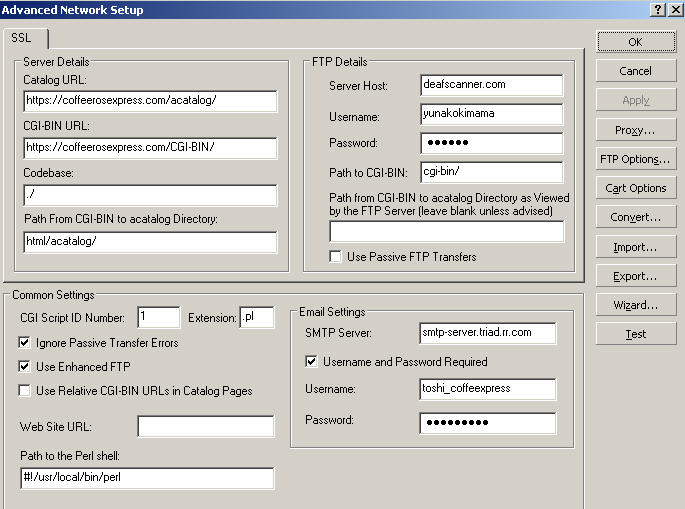Check Use Relative CGI-BIN URLs option

click(x=26, y=391)
